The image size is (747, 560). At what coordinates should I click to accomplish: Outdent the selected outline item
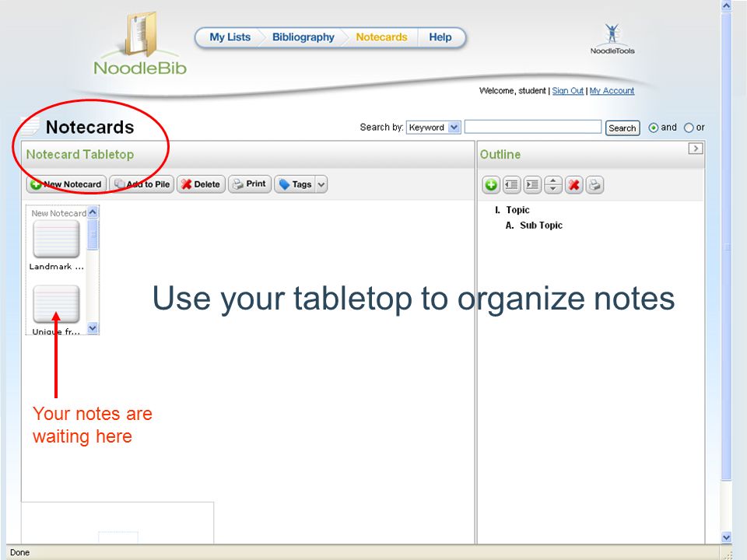point(512,185)
